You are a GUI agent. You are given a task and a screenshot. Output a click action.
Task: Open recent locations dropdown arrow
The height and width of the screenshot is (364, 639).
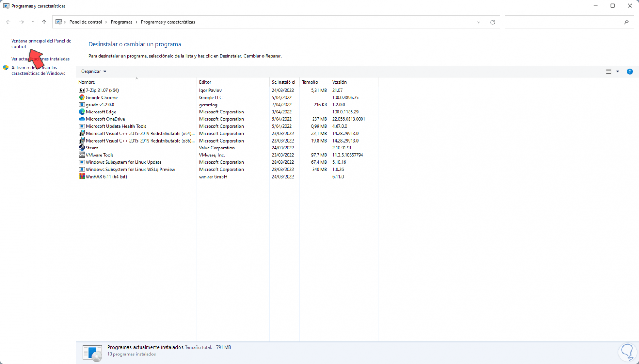(x=33, y=22)
